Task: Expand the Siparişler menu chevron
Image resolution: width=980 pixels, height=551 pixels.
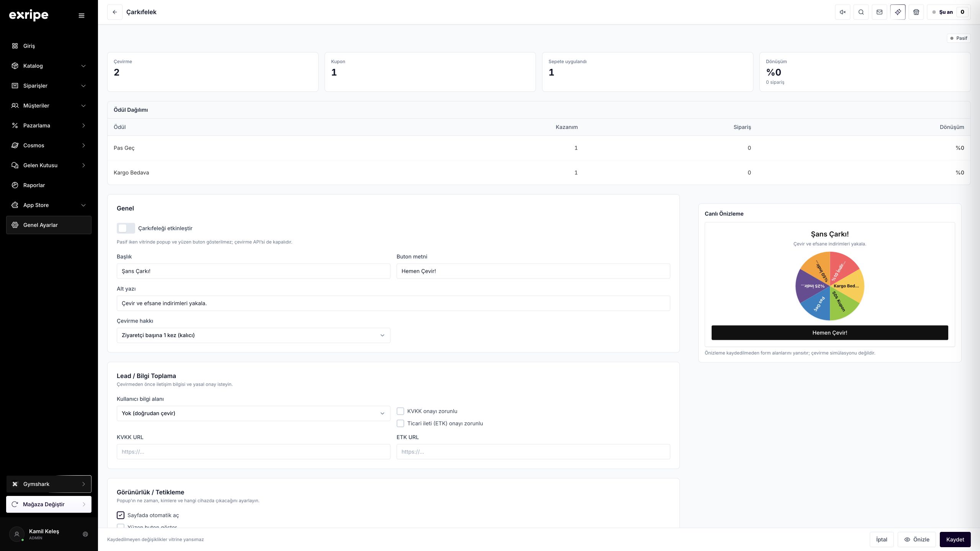Action: point(83,86)
